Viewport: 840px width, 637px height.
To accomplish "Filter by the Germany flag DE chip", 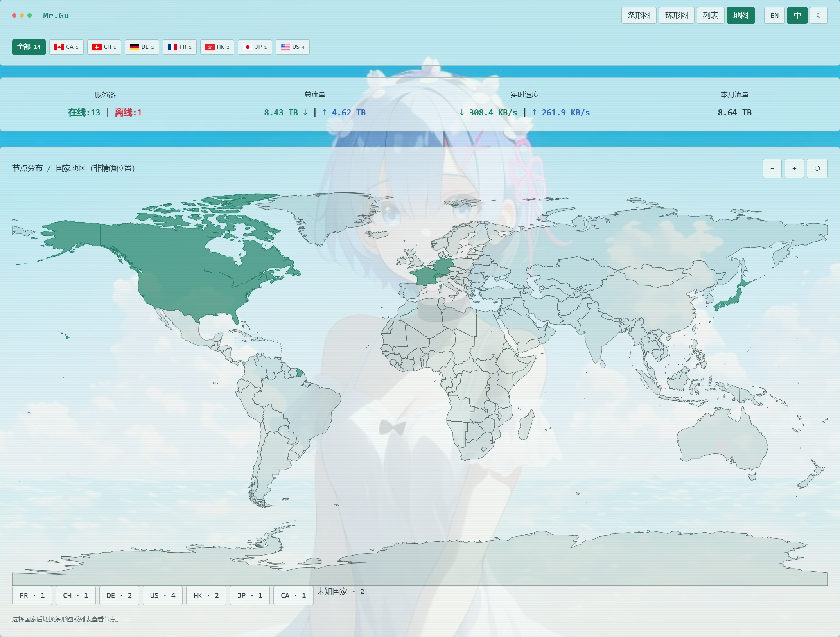I will click(142, 47).
